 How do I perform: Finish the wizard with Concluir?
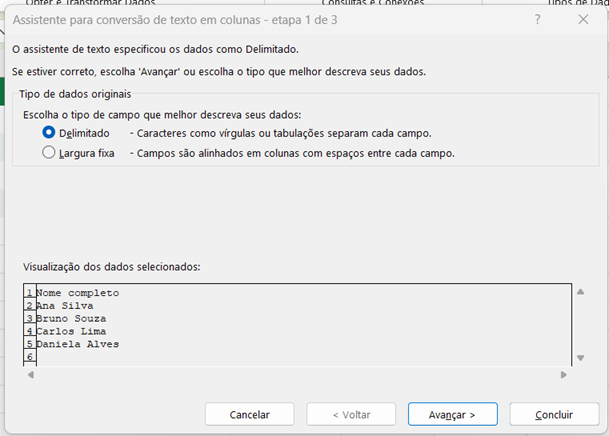(x=554, y=414)
